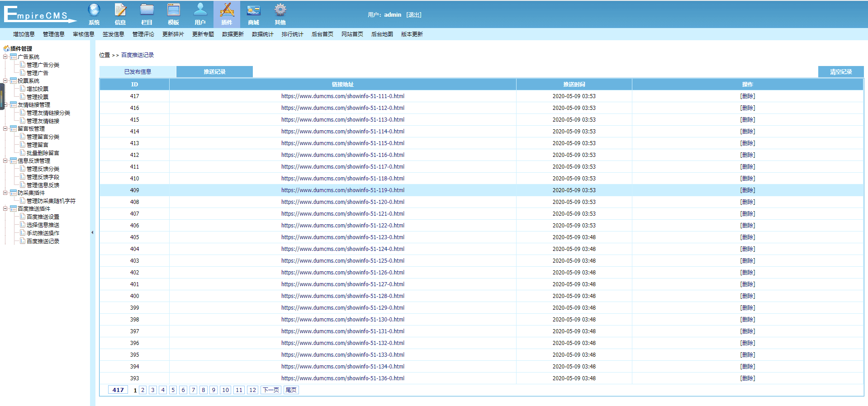868x406 pixels.
Task: Open 数据更新 in the shortcut menu
Action: click(232, 34)
